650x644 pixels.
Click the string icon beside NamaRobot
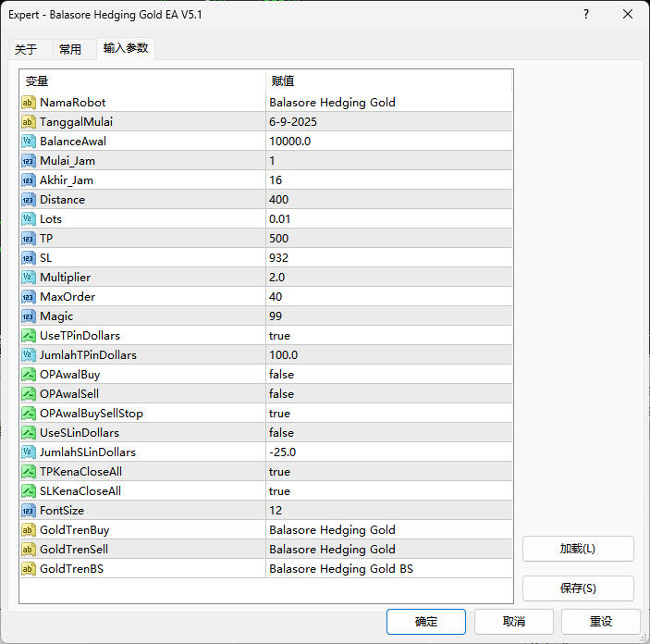[x=28, y=102]
